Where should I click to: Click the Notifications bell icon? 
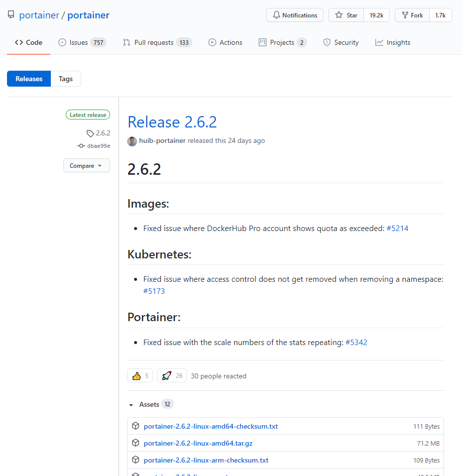click(x=276, y=15)
